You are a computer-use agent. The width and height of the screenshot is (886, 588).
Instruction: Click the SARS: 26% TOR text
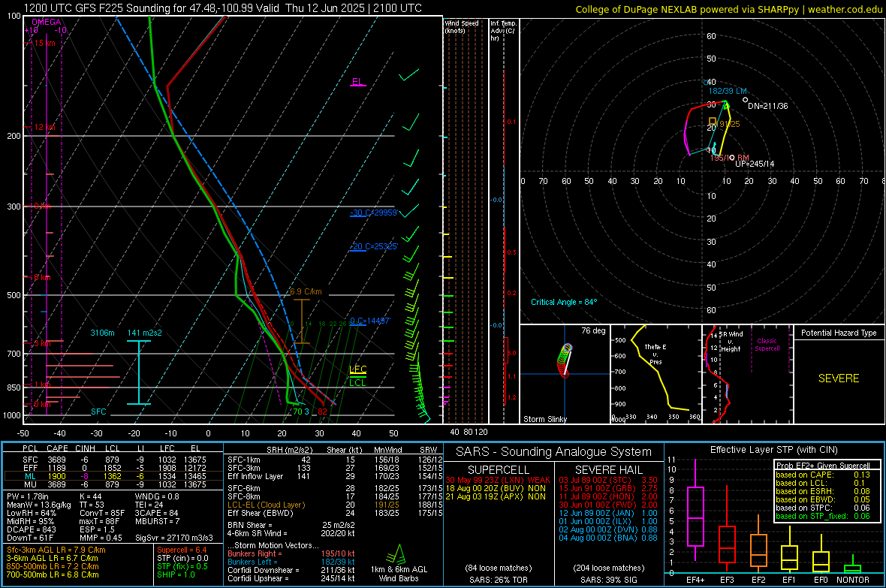[498, 580]
